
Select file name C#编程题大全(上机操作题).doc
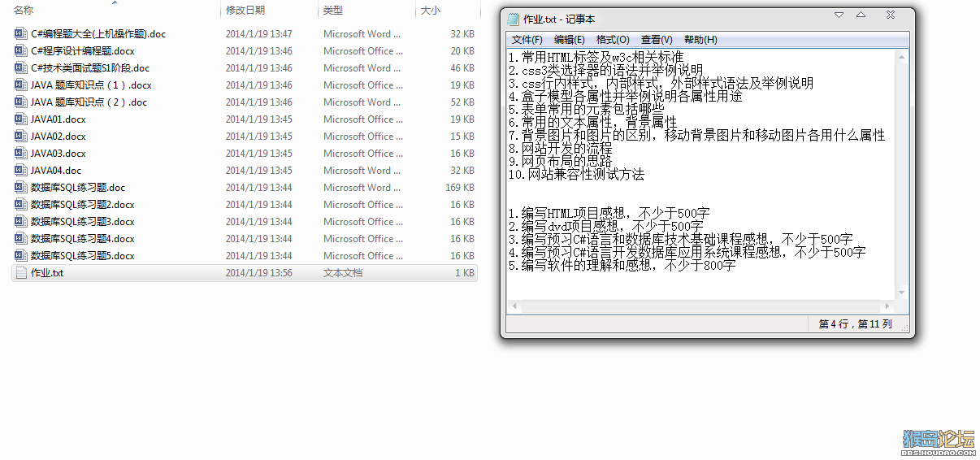[98, 34]
